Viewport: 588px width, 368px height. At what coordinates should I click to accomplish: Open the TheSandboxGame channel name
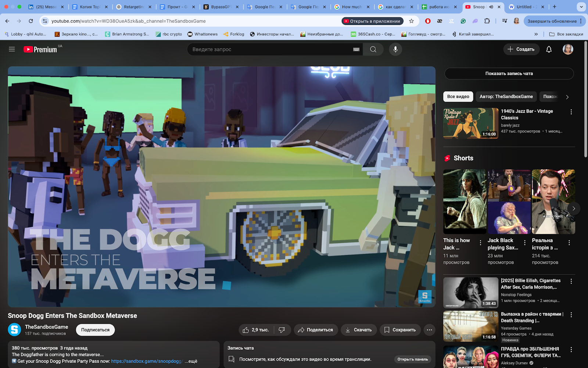point(46,327)
